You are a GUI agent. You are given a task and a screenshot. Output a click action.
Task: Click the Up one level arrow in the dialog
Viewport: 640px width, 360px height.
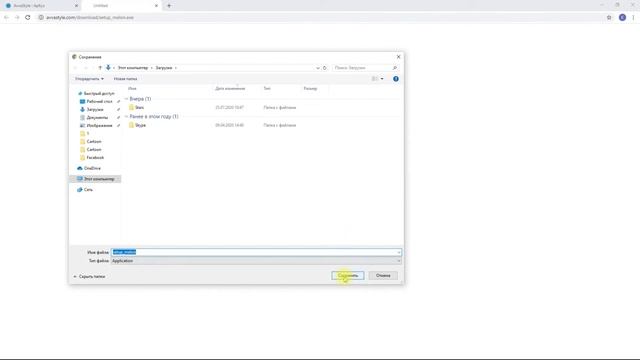(x=100, y=68)
